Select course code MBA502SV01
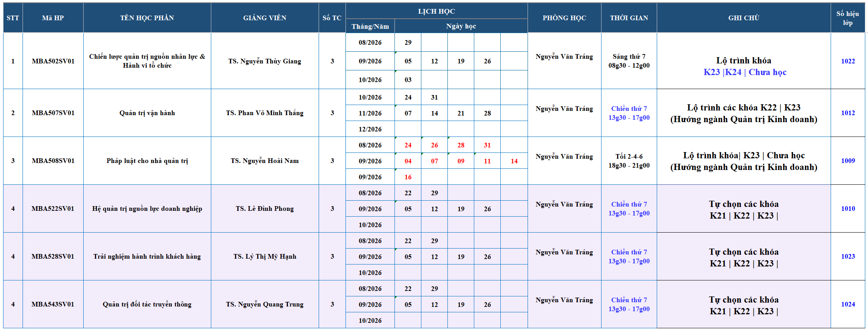 53,61
